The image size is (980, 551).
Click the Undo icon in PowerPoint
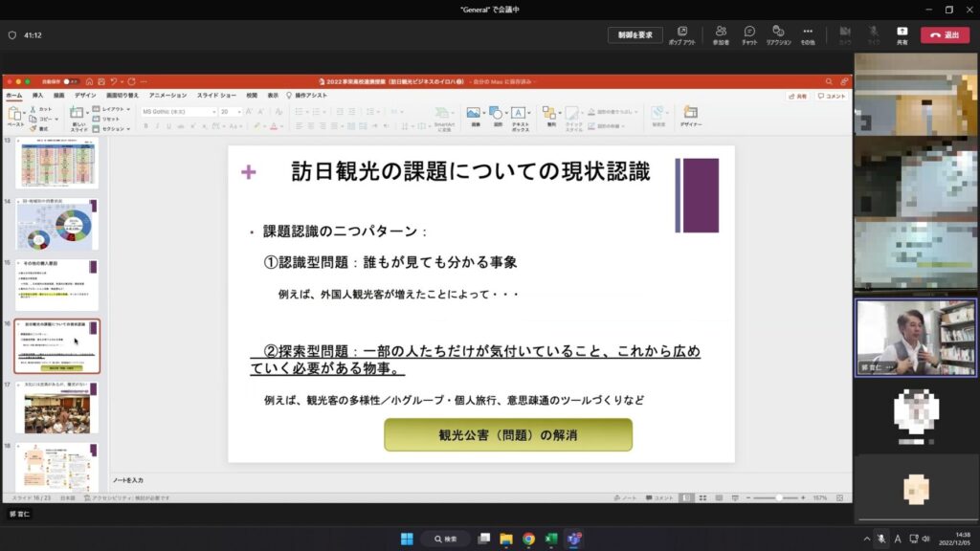[114, 82]
